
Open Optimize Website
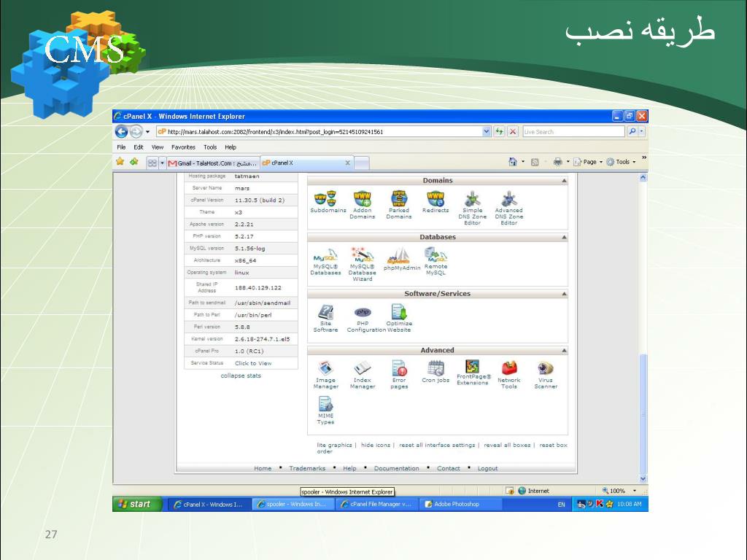coord(399,318)
